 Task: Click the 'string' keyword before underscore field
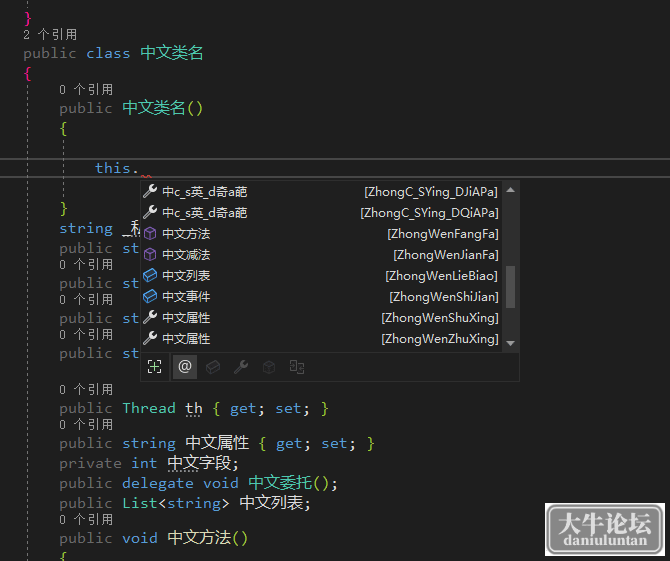tap(86, 228)
